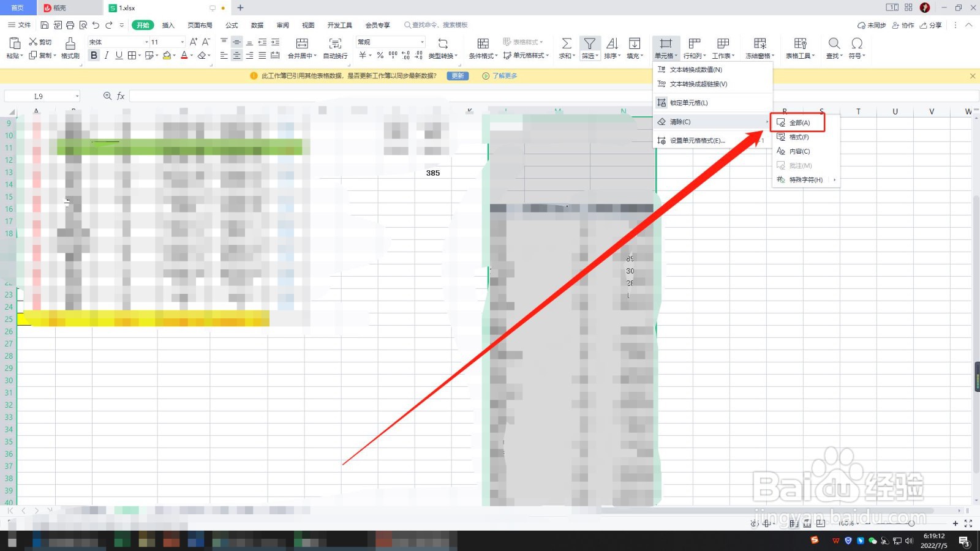Open the name box dropdown arrow
This screenshot has width=980, height=551.
(77, 96)
